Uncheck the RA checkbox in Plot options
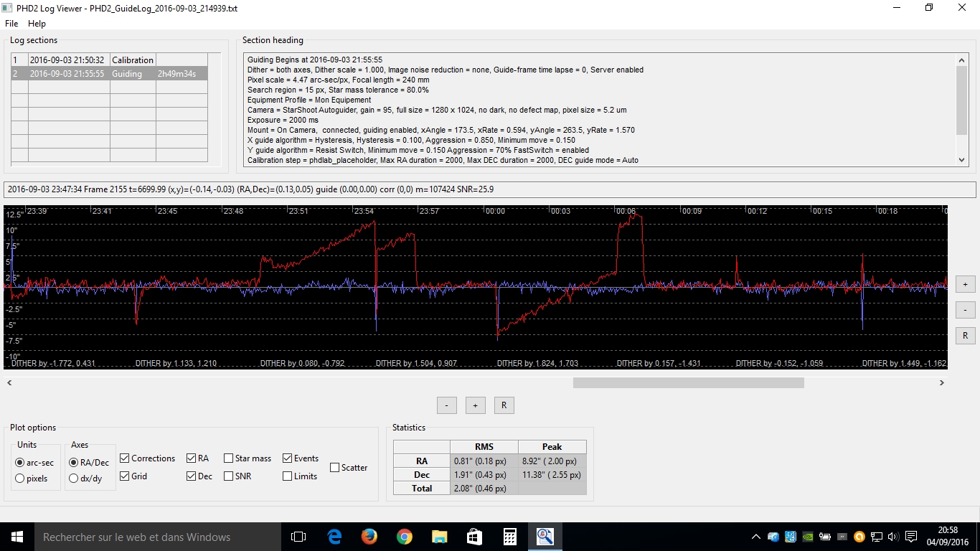 pos(192,458)
